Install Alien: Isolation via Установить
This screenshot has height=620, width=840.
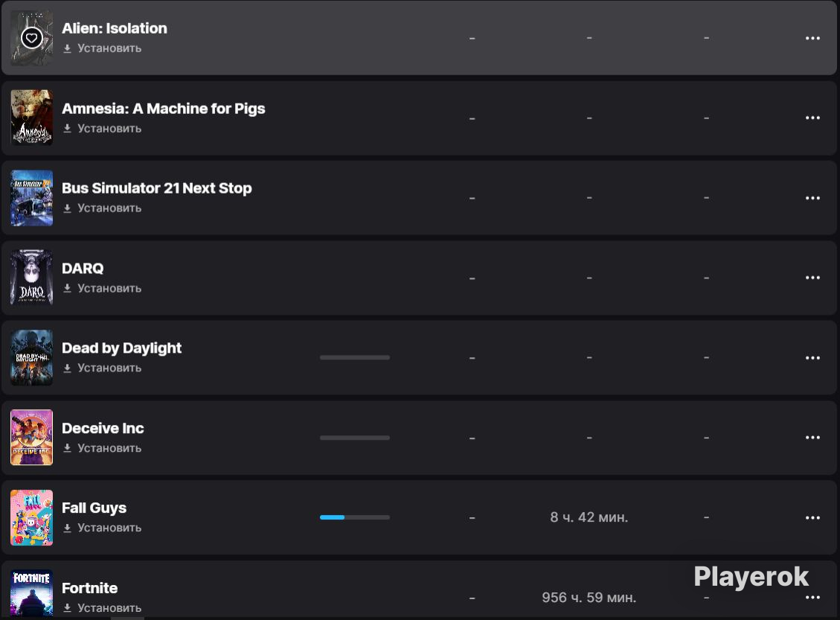[x=103, y=48]
